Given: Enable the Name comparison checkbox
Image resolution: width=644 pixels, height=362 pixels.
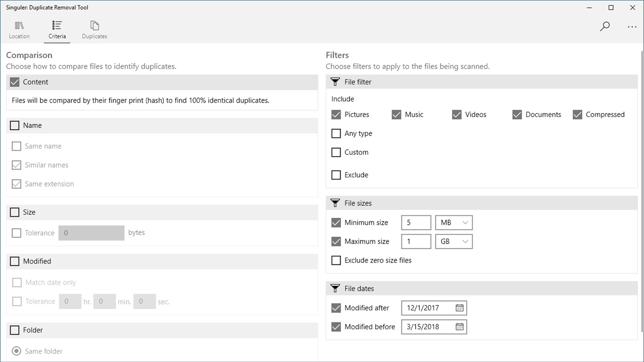Looking at the screenshot, I should point(15,125).
